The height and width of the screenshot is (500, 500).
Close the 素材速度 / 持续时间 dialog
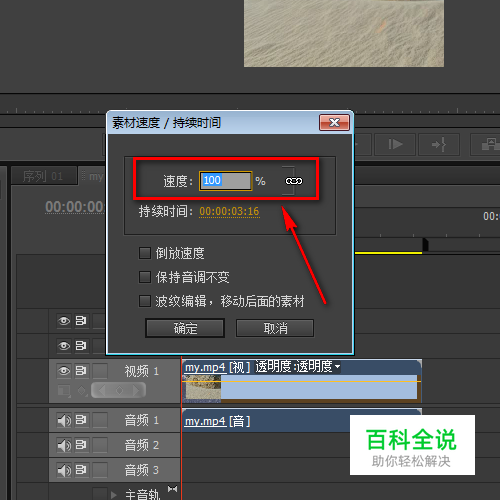point(334,123)
